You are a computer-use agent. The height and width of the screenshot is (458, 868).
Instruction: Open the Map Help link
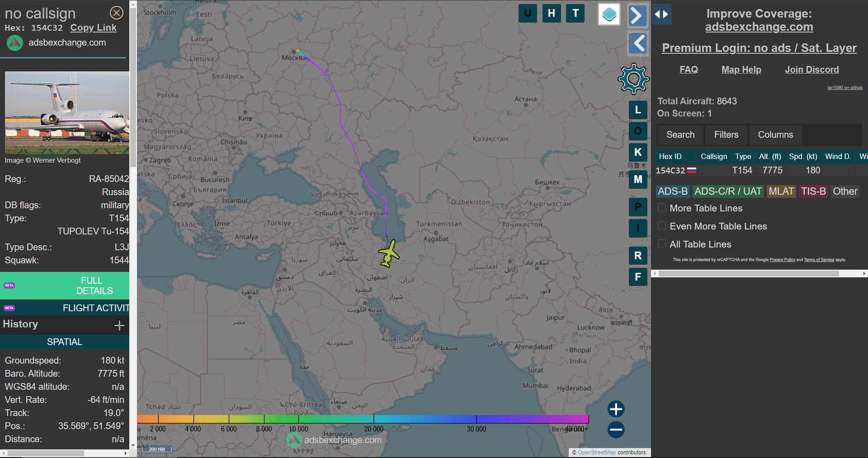pos(741,70)
